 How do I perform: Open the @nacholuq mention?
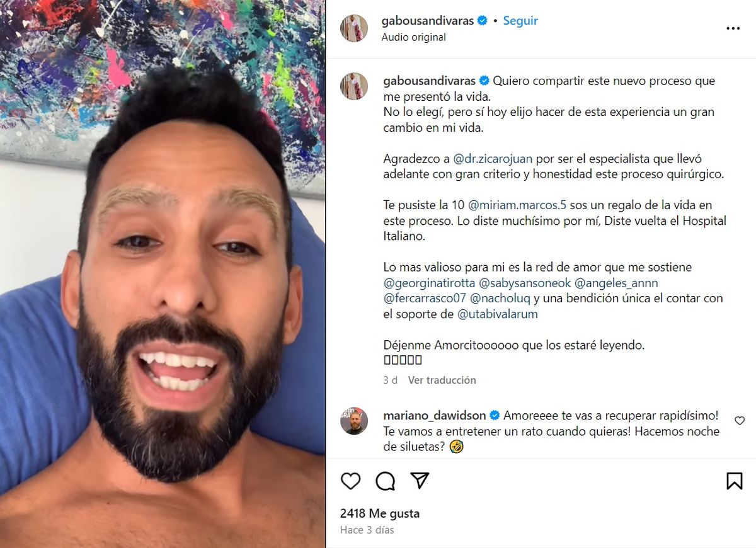coord(497,298)
